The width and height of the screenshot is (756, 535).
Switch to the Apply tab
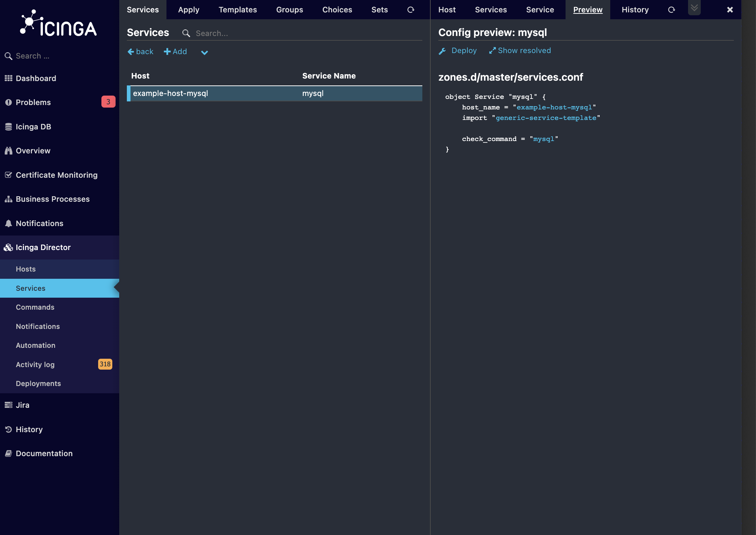[x=189, y=10]
